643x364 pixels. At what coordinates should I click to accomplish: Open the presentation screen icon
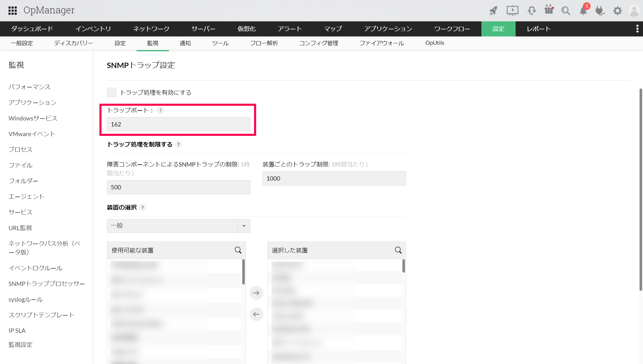coord(512,11)
